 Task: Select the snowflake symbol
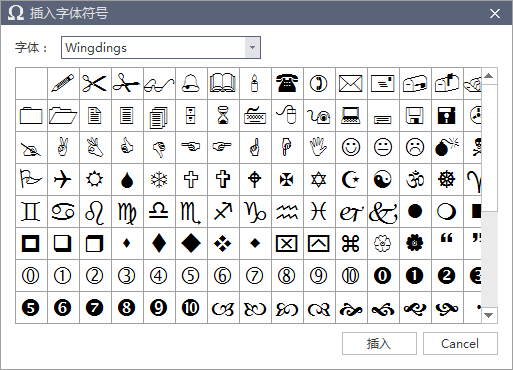[159, 179]
